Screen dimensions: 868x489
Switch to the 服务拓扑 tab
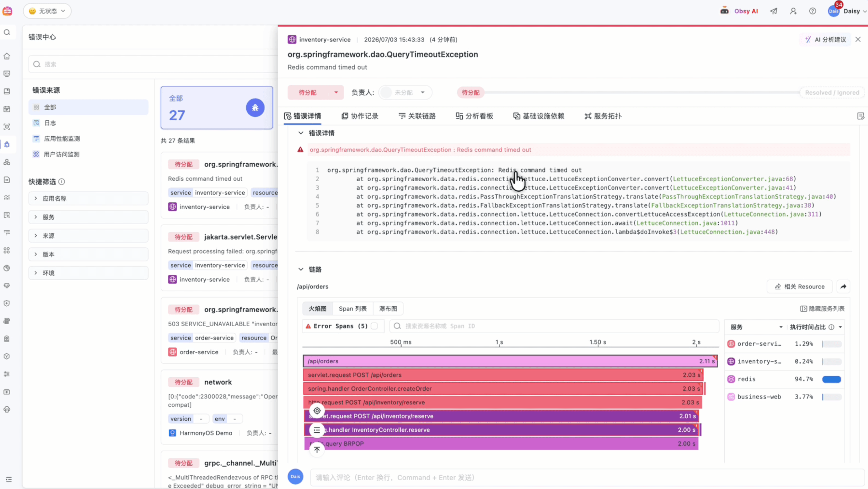[603, 116]
